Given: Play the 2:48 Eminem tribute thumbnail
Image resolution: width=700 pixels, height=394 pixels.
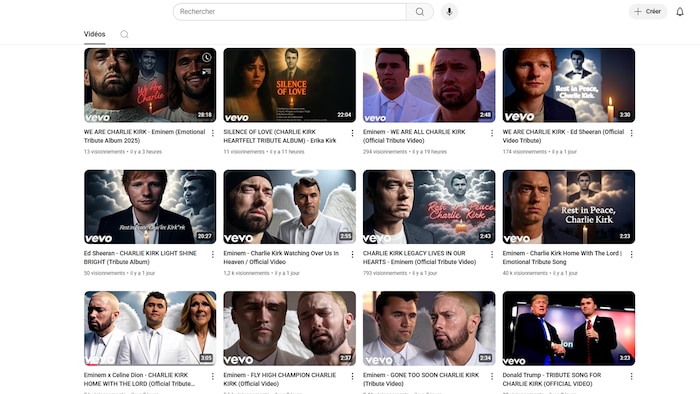Looking at the screenshot, I should click(429, 85).
